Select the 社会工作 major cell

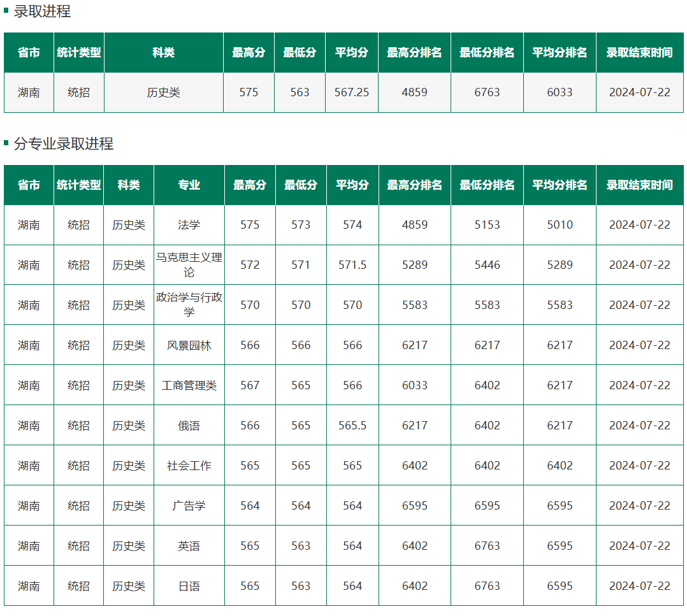(x=189, y=466)
